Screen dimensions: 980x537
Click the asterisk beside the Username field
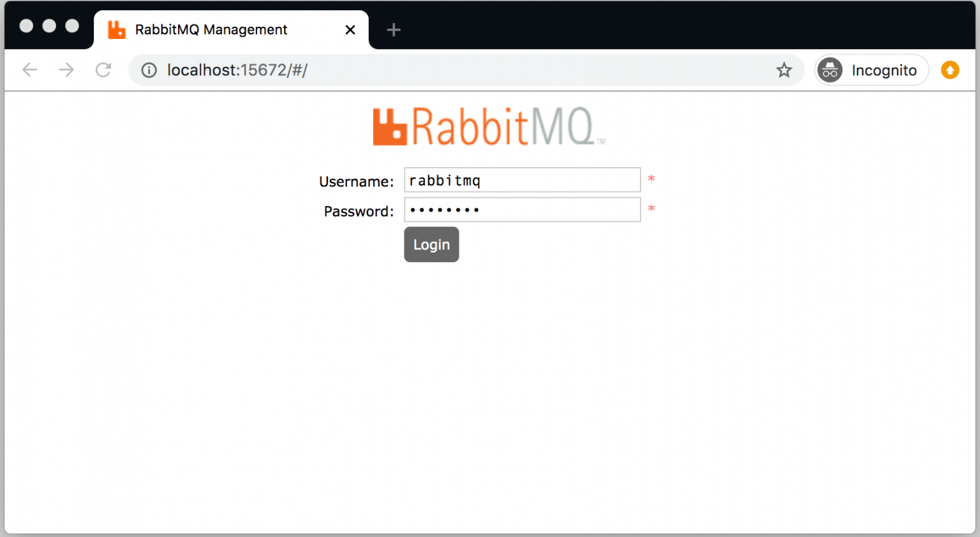[x=651, y=180]
